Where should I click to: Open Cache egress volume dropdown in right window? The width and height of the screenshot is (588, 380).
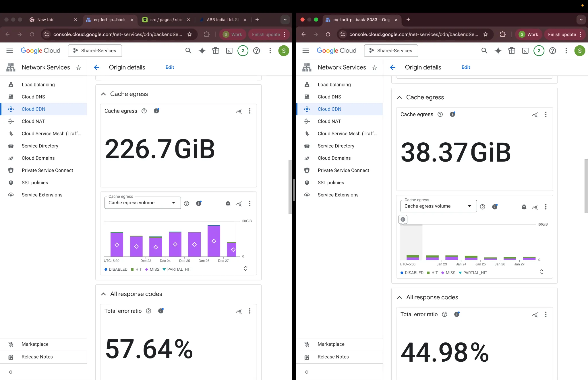[439, 206]
